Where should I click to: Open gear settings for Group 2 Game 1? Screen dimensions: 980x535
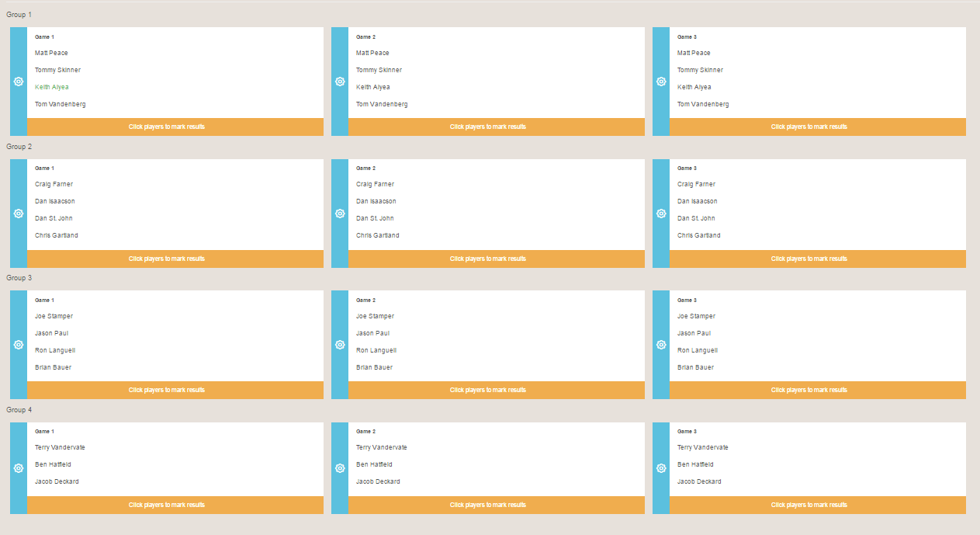click(x=19, y=214)
